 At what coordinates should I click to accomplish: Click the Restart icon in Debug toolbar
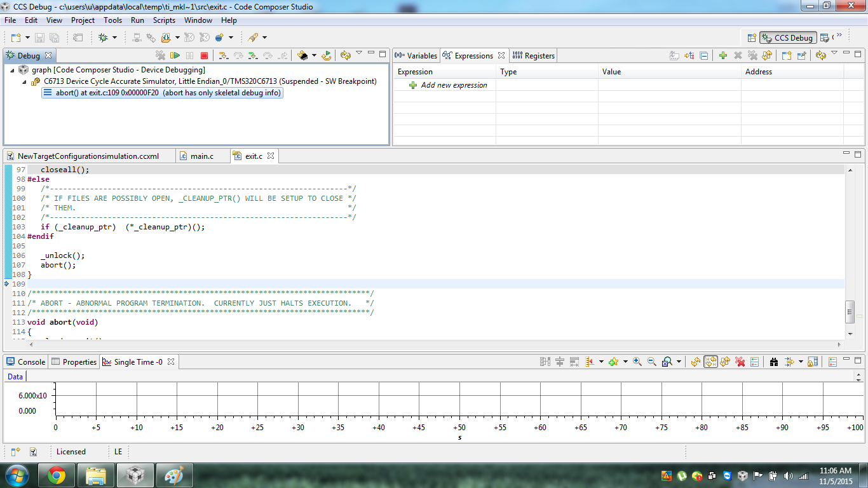[326, 55]
